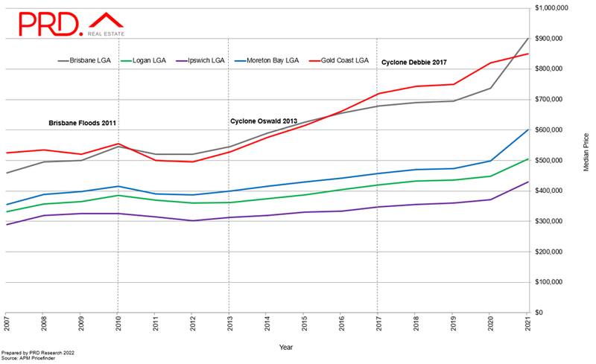Click the 2017 year label
The width and height of the screenshot is (596, 364).
point(378,323)
